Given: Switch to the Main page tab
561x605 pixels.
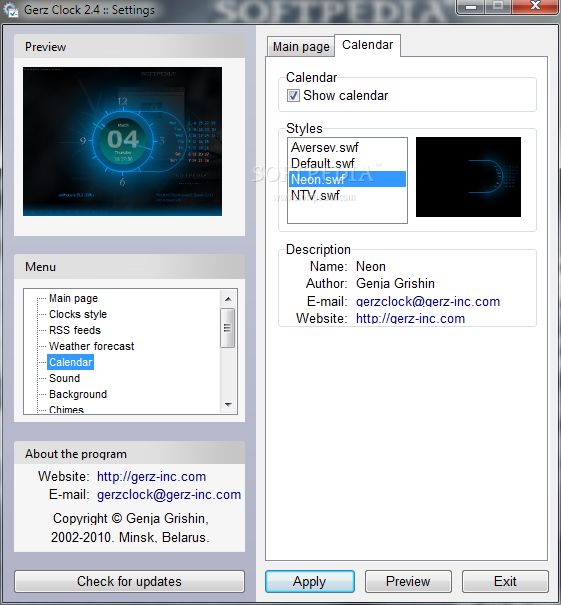Looking at the screenshot, I should (301, 47).
